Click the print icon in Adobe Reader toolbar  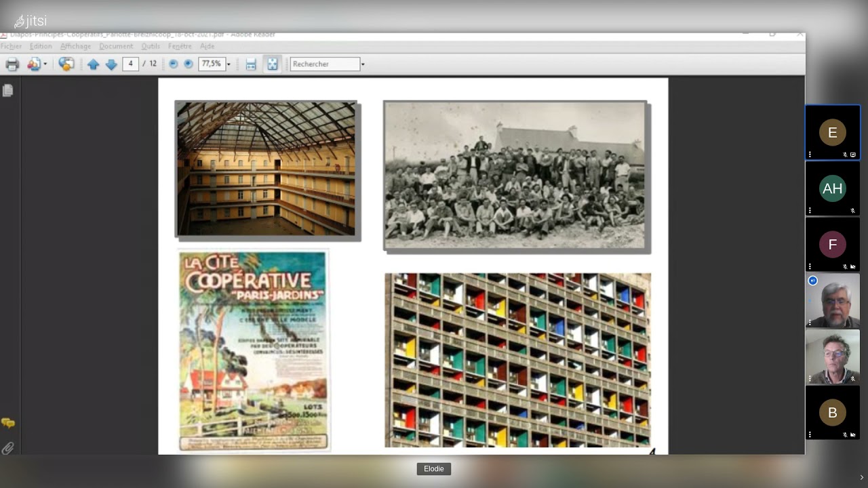[x=12, y=64]
